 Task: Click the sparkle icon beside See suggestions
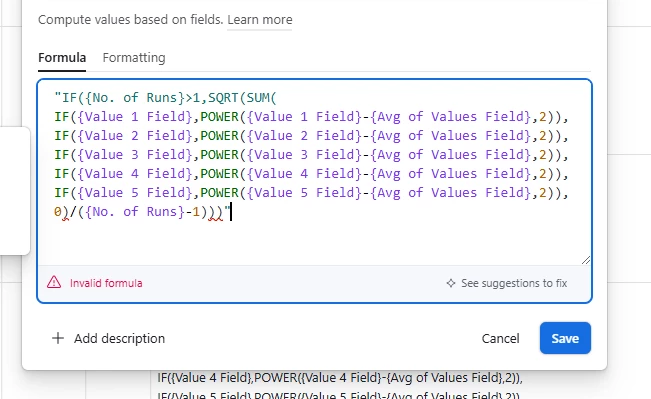tap(451, 283)
